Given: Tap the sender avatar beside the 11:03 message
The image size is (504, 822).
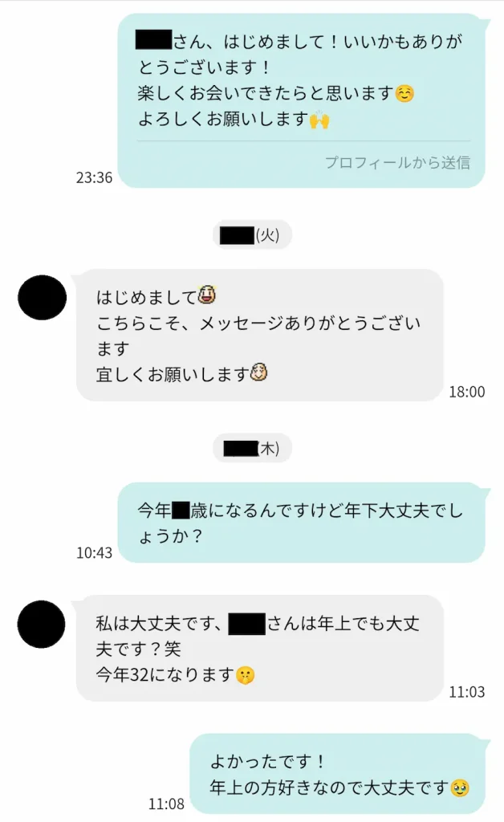Looking at the screenshot, I should point(42,624).
